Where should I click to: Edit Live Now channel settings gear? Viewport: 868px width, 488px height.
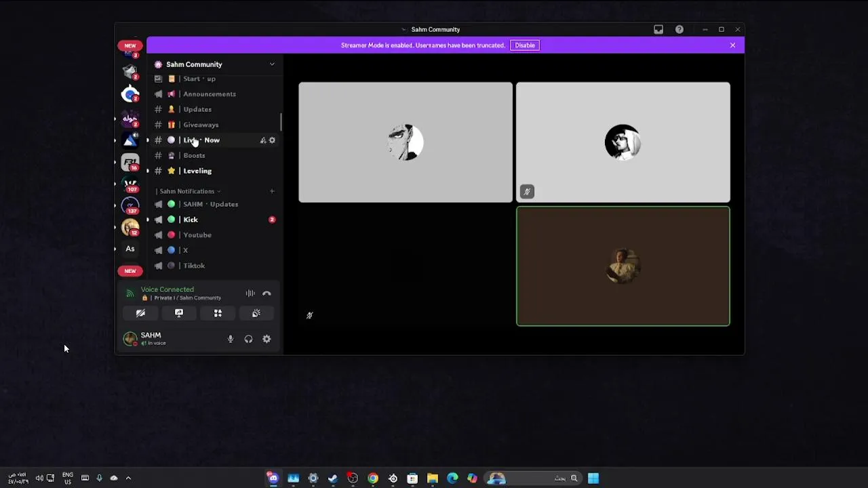pos(272,140)
